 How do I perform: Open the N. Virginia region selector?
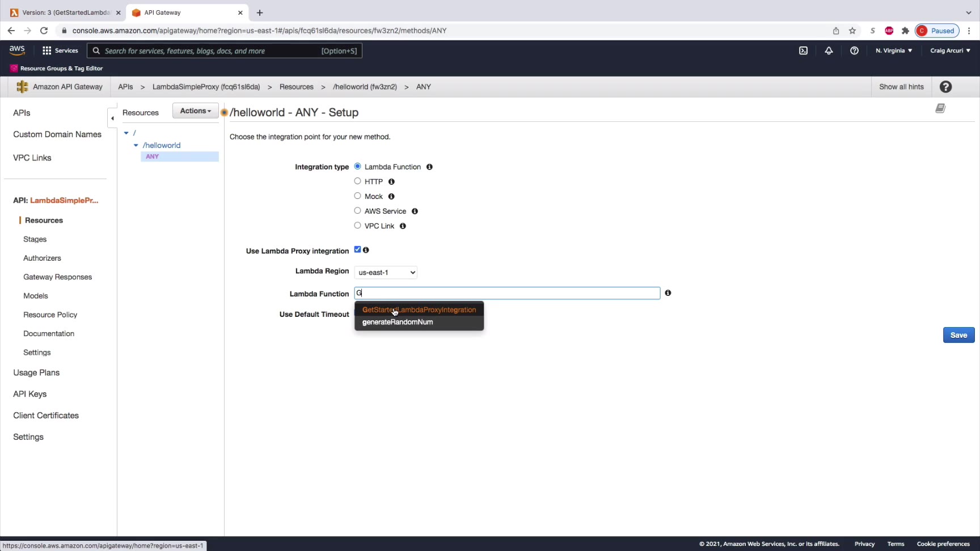[x=894, y=50]
